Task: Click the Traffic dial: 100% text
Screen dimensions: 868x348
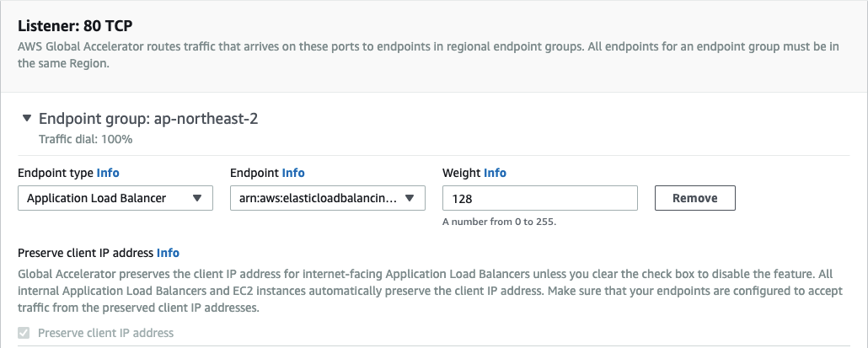Action: [86, 139]
